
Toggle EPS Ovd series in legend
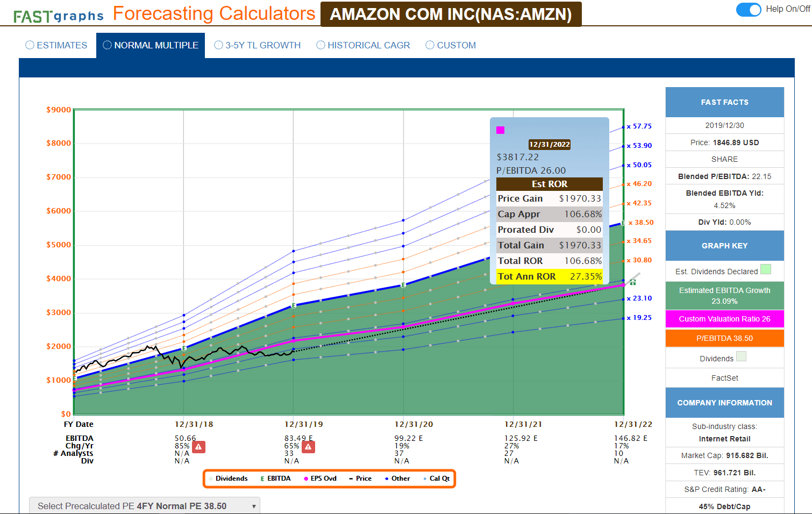point(320,479)
